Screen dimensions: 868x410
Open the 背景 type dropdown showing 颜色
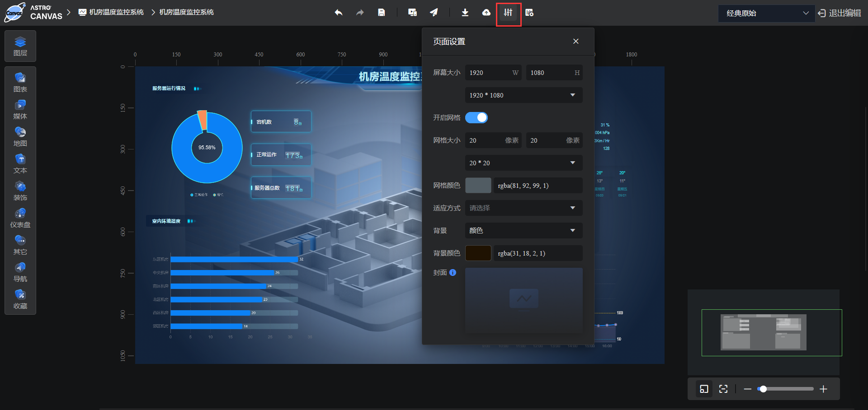[524, 230]
